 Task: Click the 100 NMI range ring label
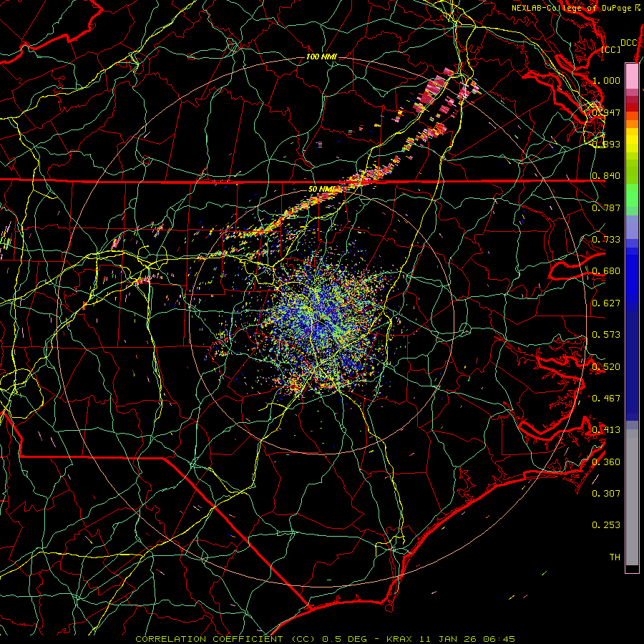click(x=321, y=57)
